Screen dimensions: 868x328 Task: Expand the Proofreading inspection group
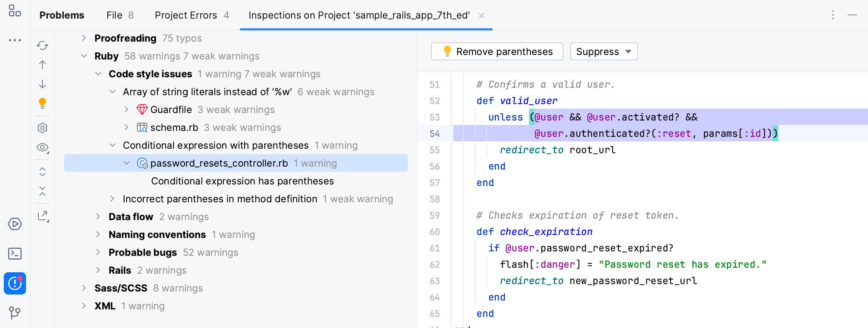tap(84, 38)
